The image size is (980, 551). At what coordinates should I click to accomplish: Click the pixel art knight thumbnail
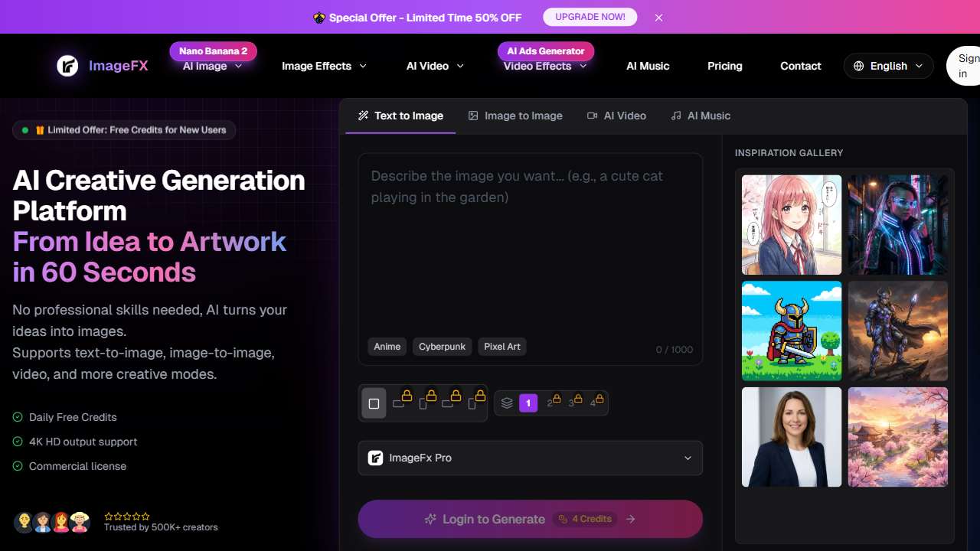(792, 331)
